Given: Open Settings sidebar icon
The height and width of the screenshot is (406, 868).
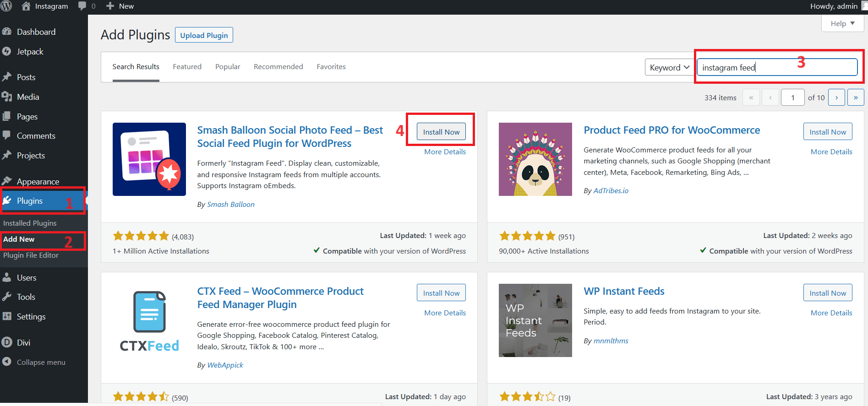Looking at the screenshot, I should pyautogui.click(x=7, y=316).
